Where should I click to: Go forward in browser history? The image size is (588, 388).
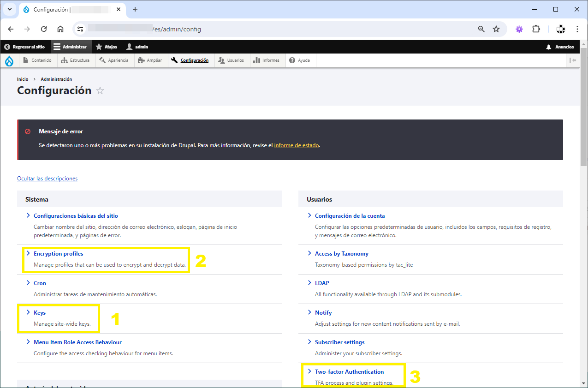(x=27, y=29)
